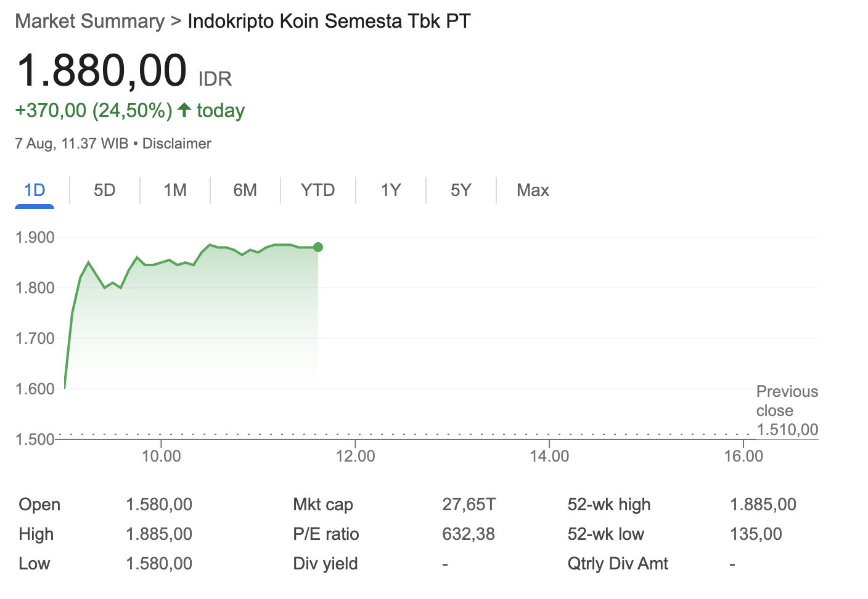
Task: Switch to the 5D view
Action: click(105, 190)
